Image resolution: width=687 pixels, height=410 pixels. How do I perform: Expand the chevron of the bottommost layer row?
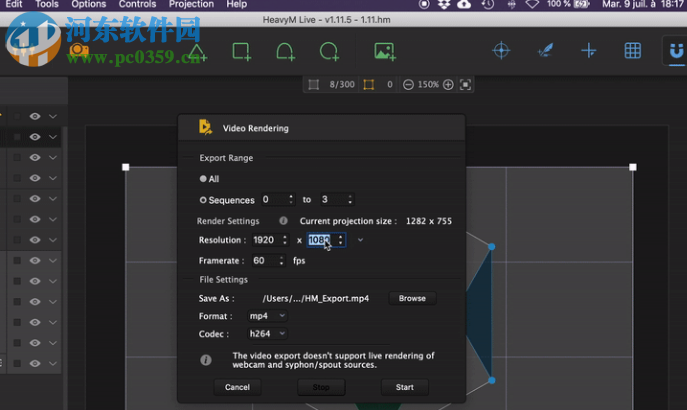(53, 363)
